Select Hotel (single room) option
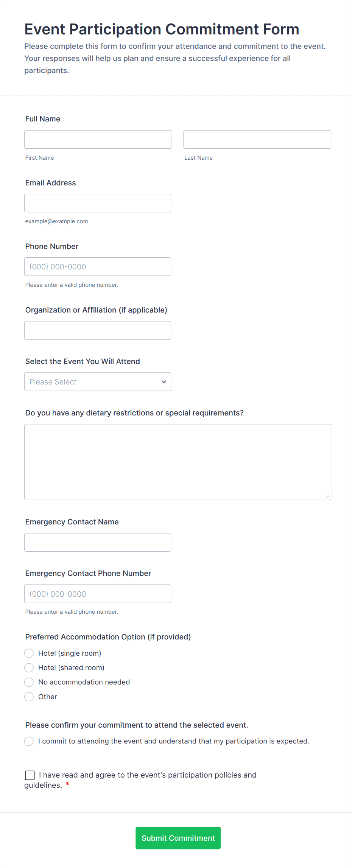The image size is (352, 868). pos(29,653)
